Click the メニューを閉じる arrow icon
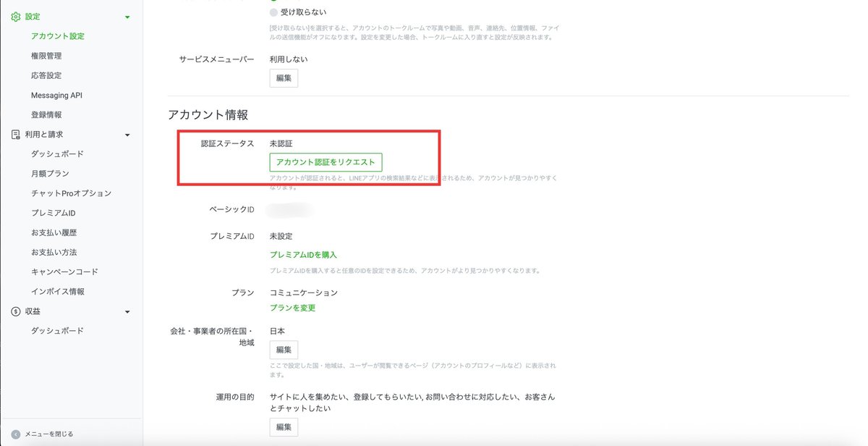The height and width of the screenshot is (446, 868). click(x=16, y=434)
